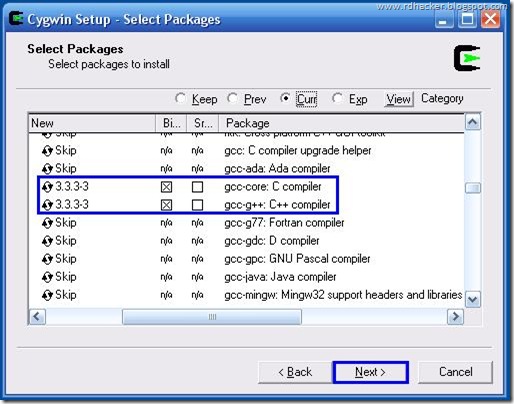Click 'gcc-java: Java compiler' package text

(x=280, y=277)
